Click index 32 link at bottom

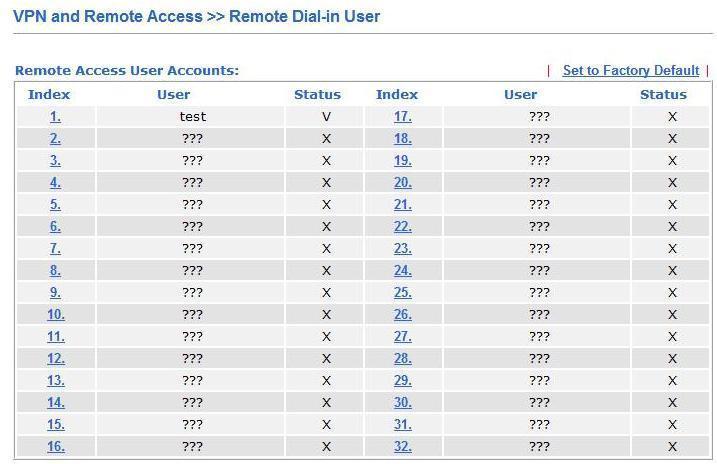(x=403, y=446)
